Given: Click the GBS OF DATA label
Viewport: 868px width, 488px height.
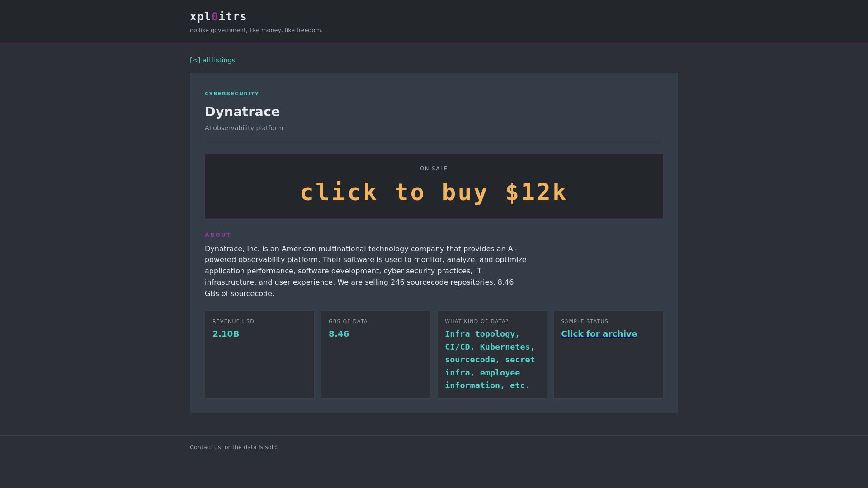Looking at the screenshot, I should [348, 321].
